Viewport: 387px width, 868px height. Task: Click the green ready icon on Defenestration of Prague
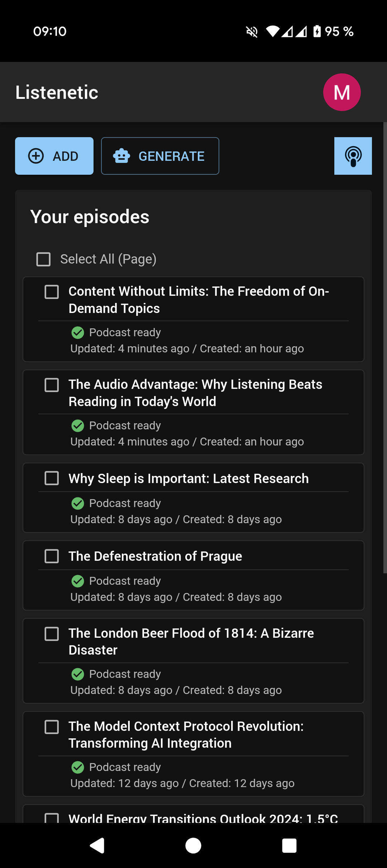point(77,581)
